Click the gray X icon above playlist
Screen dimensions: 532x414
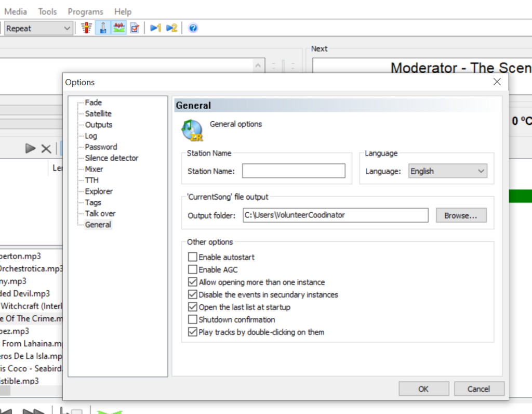[x=46, y=149]
